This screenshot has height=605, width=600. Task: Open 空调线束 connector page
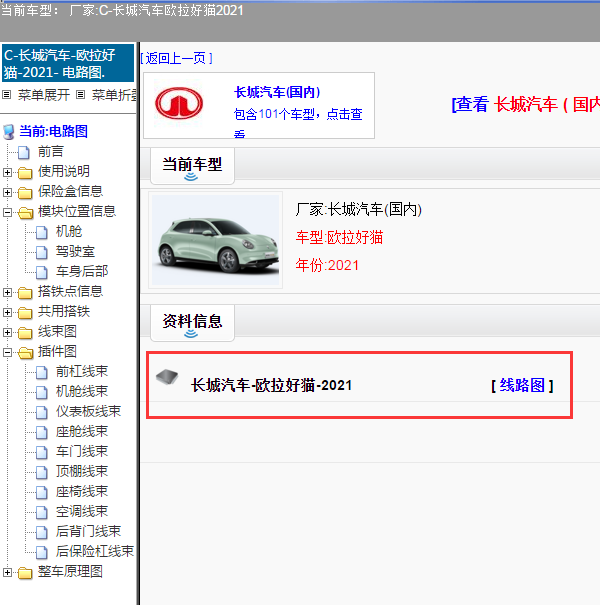point(82,512)
